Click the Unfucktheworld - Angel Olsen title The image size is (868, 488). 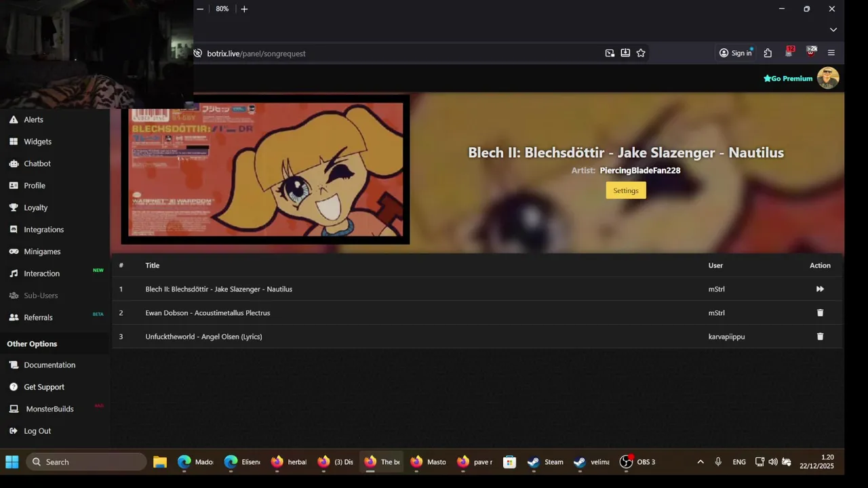pyautogui.click(x=203, y=337)
